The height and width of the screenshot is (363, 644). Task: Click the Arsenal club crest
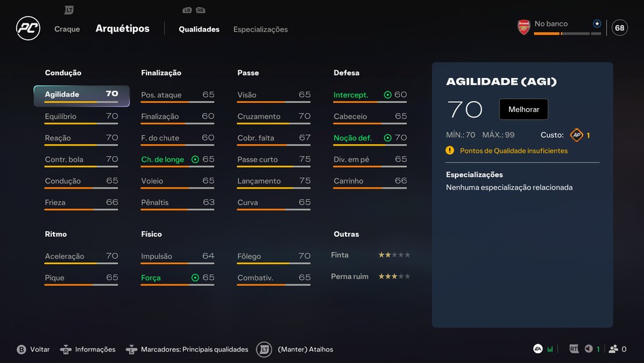(524, 28)
